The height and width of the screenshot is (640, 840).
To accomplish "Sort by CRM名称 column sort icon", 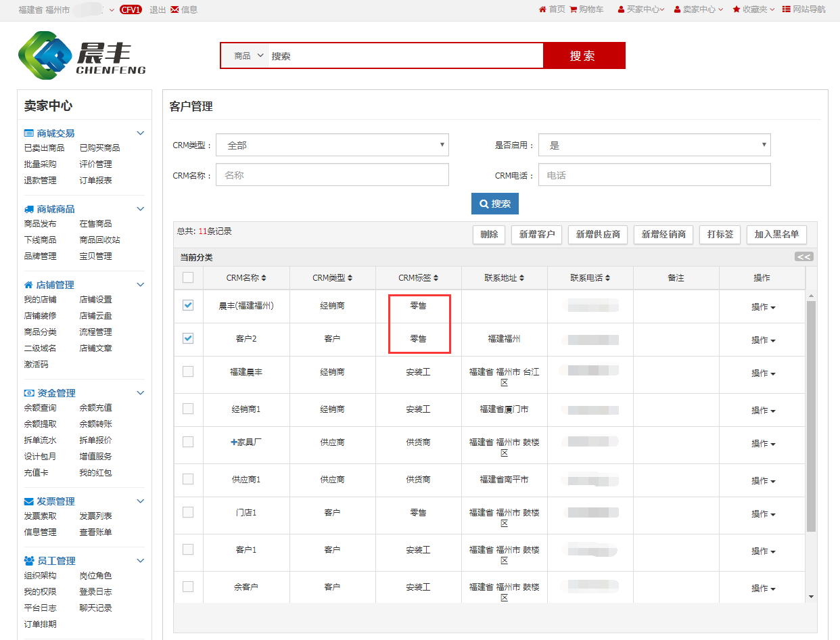I will click(264, 278).
